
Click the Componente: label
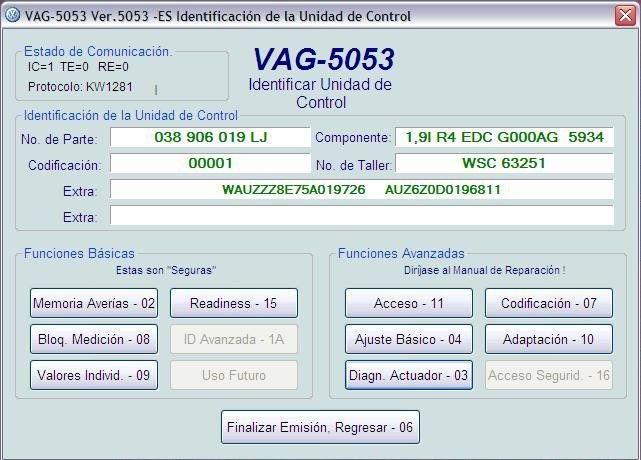[x=353, y=137]
